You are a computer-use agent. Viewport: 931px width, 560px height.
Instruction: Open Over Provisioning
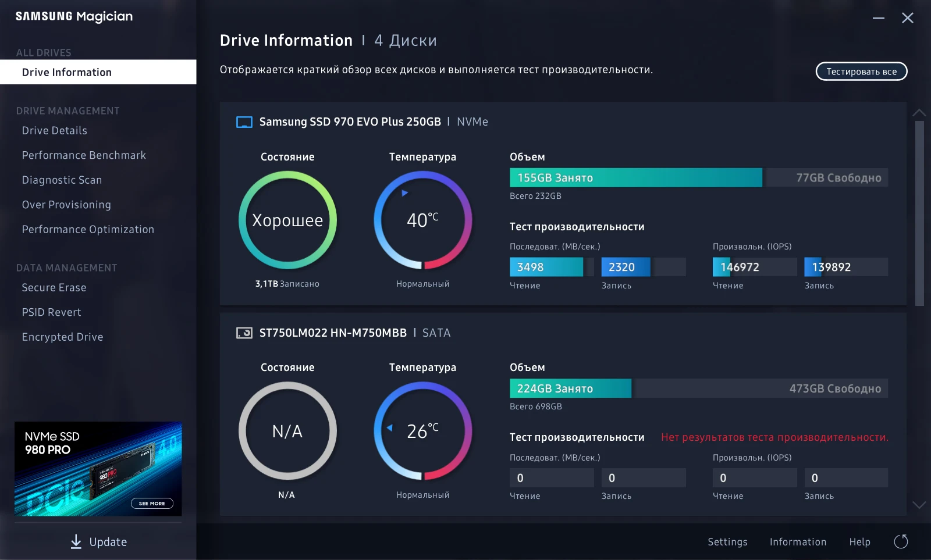point(67,205)
